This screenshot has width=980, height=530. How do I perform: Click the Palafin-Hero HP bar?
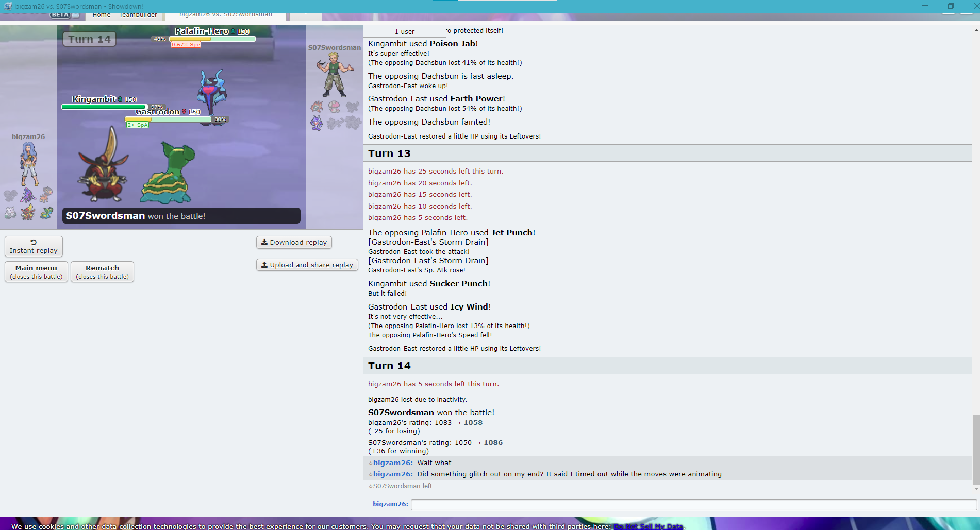[x=212, y=39]
